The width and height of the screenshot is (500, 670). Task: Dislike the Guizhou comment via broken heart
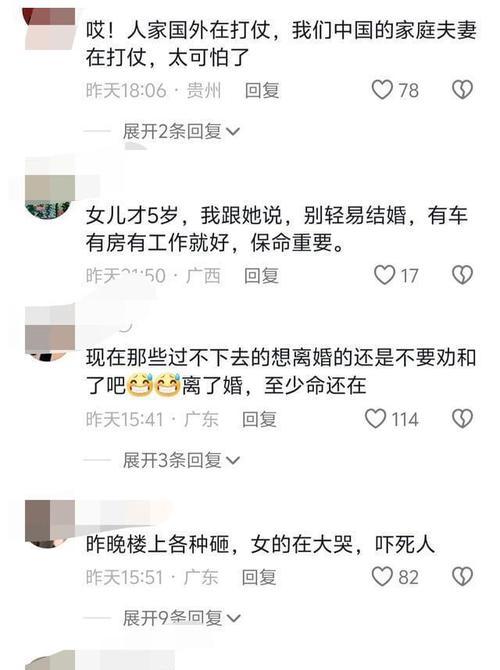[462, 90]
